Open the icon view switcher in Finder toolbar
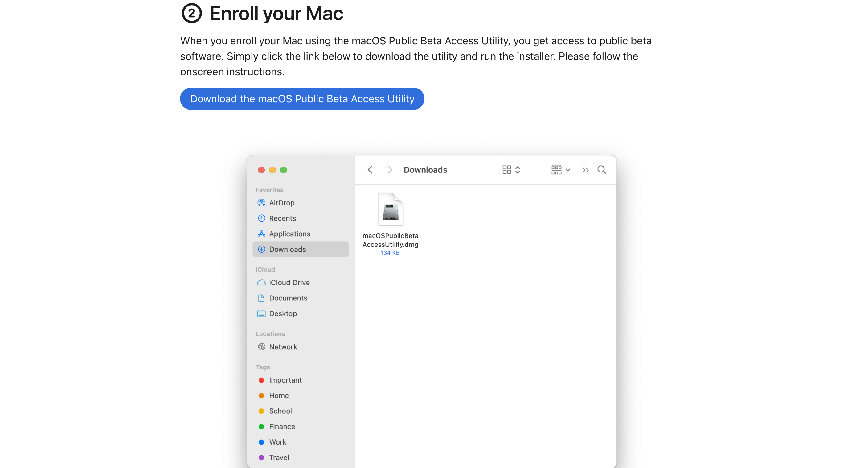The width and height of the screenshot is (868, 468). [511, 170]
